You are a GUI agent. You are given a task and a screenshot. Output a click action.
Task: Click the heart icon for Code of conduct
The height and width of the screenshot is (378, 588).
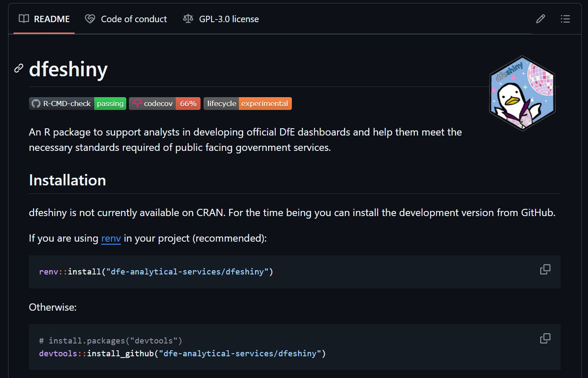coord(90,19)
